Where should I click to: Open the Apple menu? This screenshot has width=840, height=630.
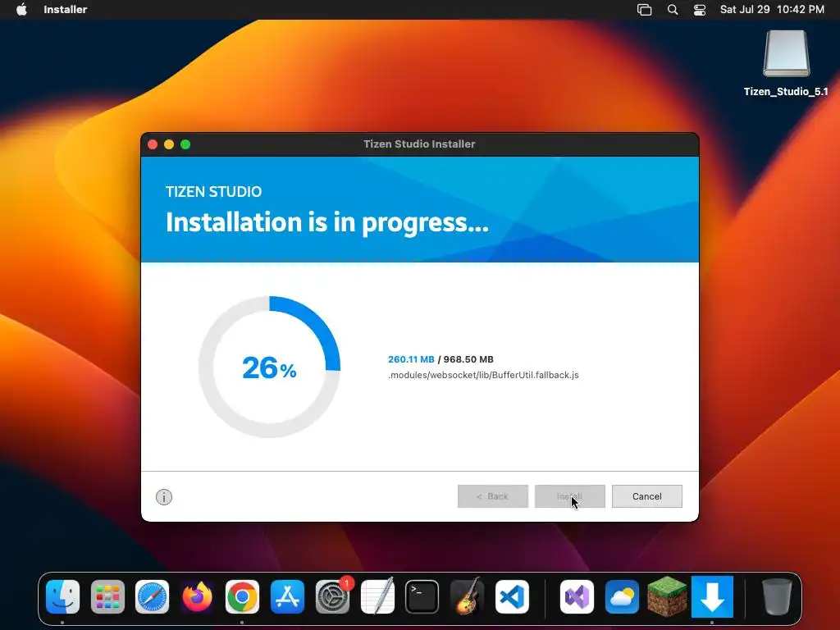[21, 10]
